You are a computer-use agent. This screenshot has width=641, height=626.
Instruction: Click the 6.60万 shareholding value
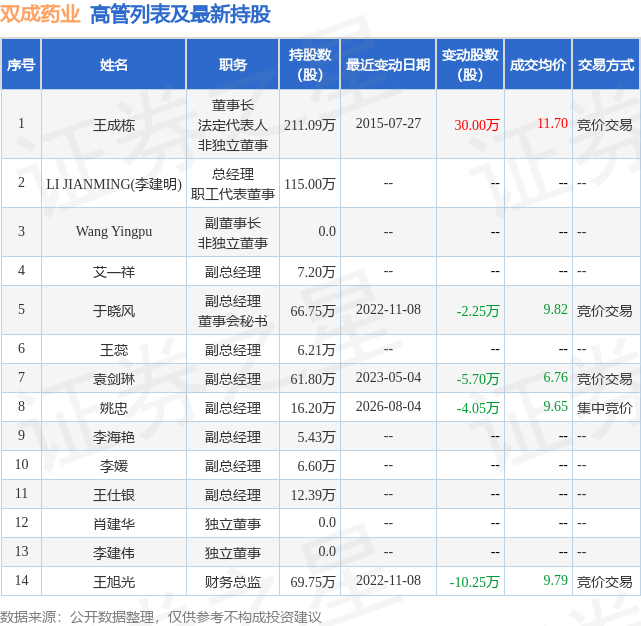[x=316, y=466]
